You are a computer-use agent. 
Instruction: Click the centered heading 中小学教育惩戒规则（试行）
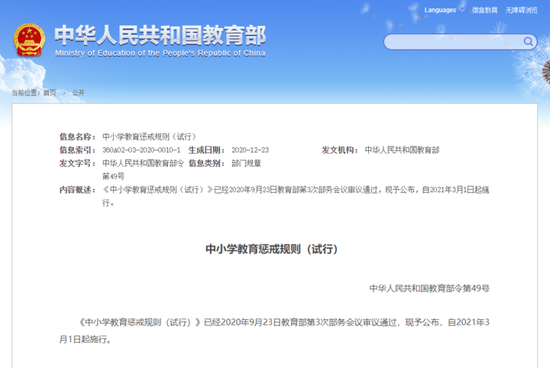(x=271, y=249)
